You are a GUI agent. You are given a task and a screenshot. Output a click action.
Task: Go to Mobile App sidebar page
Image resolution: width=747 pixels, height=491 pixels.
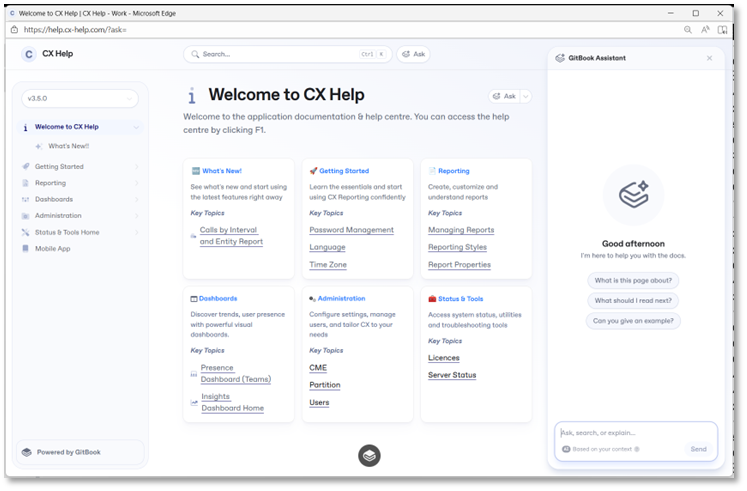click(x=52, y=249)
